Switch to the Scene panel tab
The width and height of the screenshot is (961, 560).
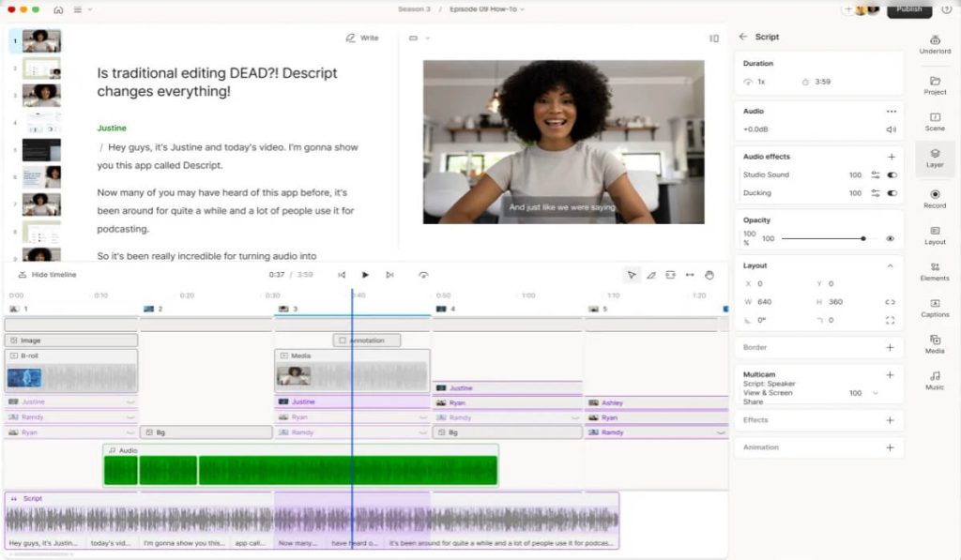[x=935, y=117]
